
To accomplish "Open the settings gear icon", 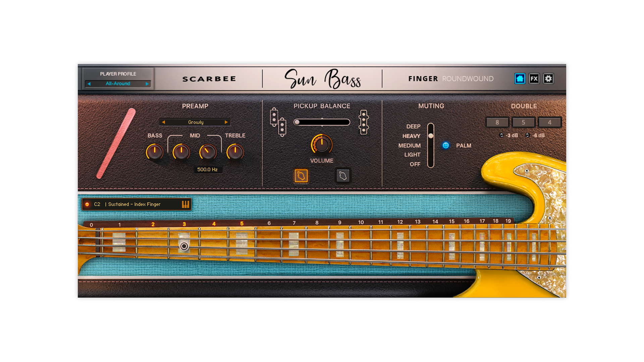I will click(x=548, y=79).
